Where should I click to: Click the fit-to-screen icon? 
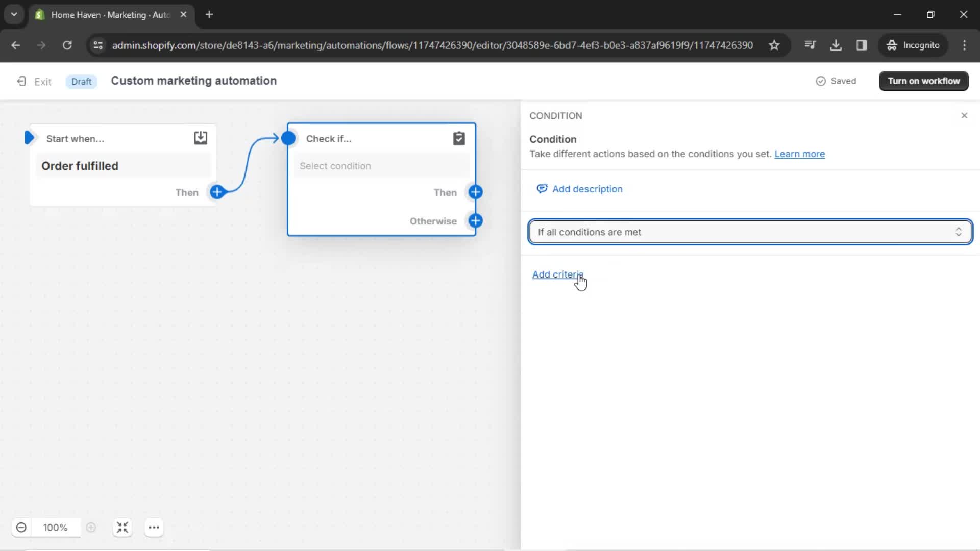(x=122, y=528)
